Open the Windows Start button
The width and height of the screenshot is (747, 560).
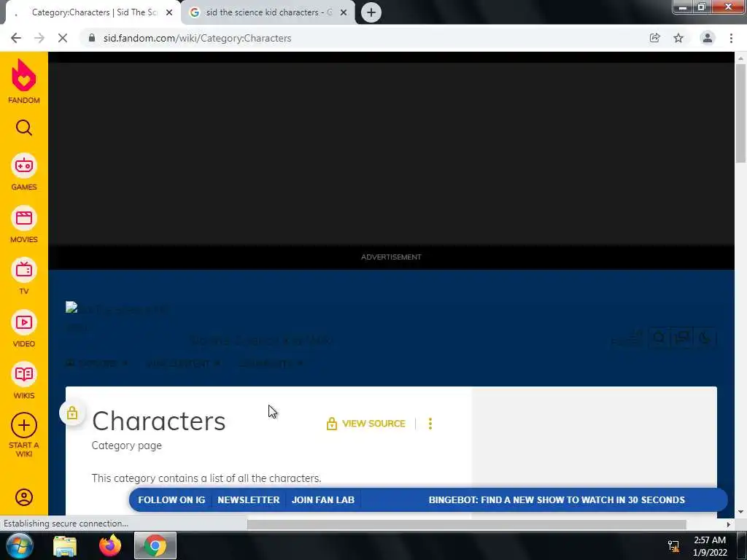click(x=19, y=545)
